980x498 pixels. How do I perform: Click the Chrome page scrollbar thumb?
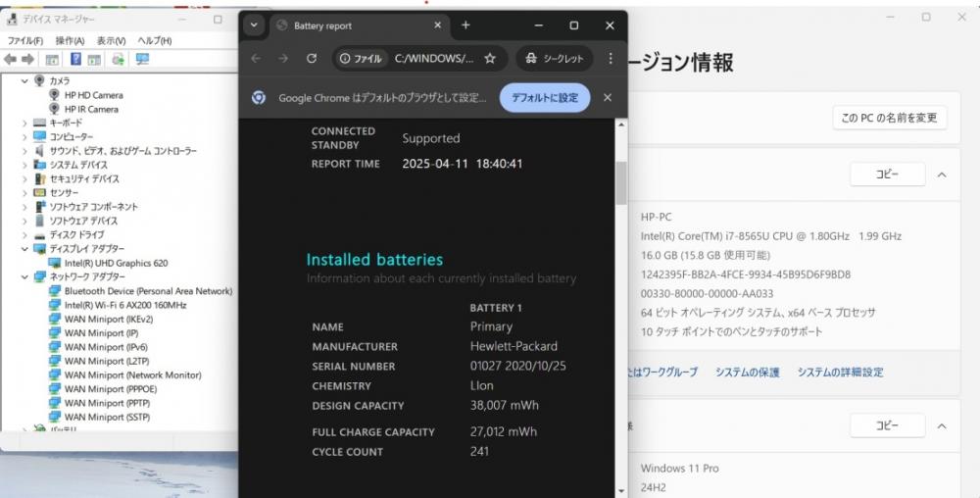pos(620,183)
